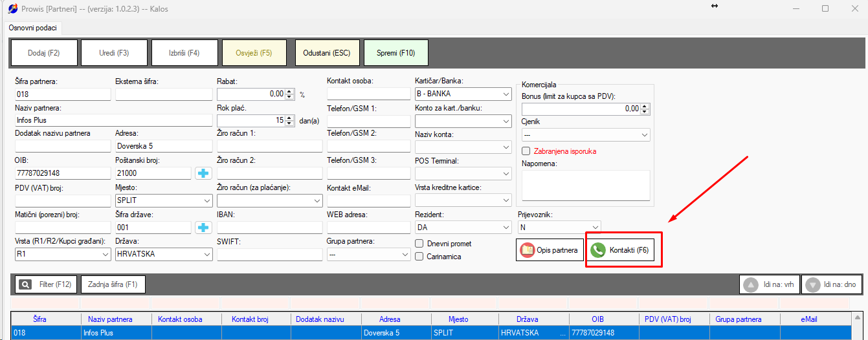Open Opis partnera notes icon button
The width and height of the screenshot is (868, 340).
pyautogui.click(x=528, y=250)
